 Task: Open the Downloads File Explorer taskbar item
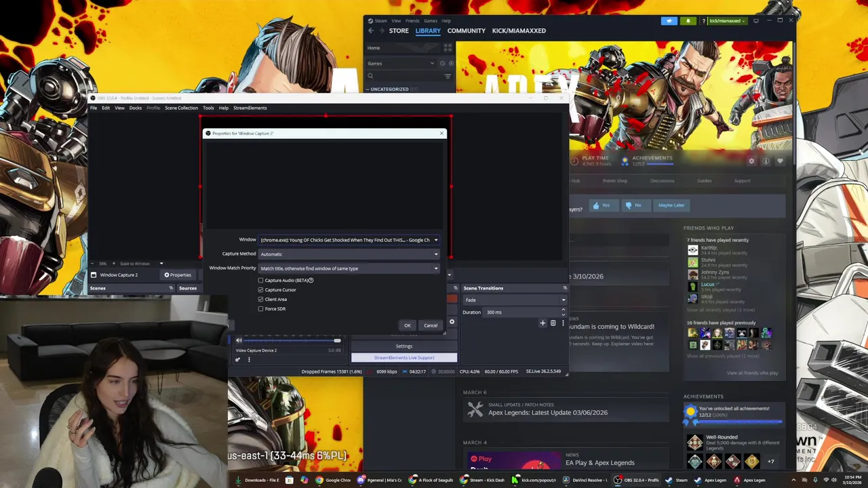coord(257,480)
